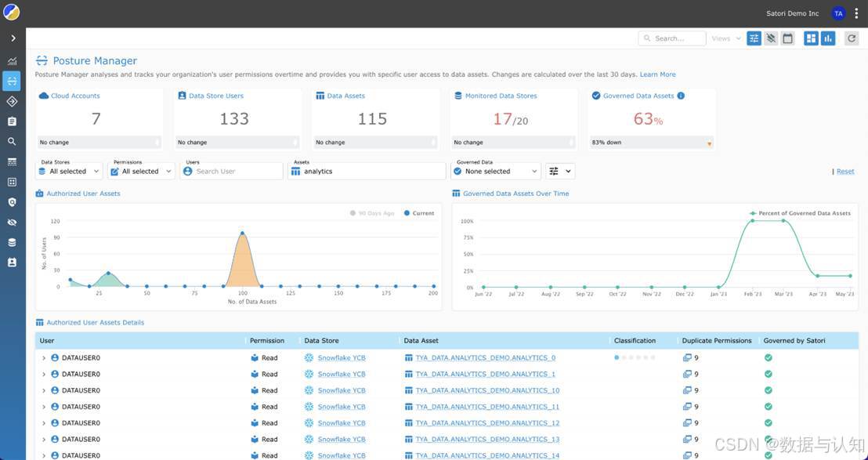
Task: Open the crossed-eye masking sidebar icon
Action: (13, 222)
